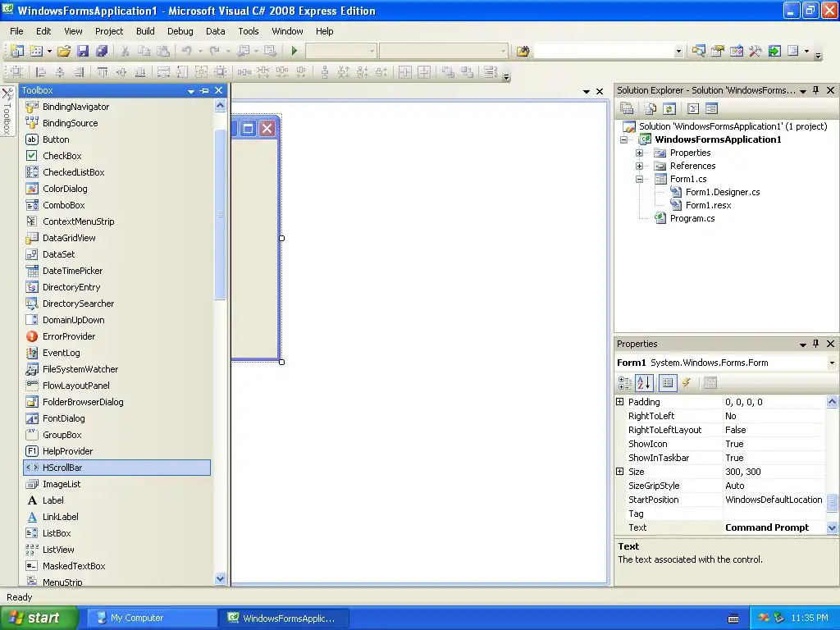840x630 pixels.
Task: Start debugging with the green play icon
Action: [294, 51]
